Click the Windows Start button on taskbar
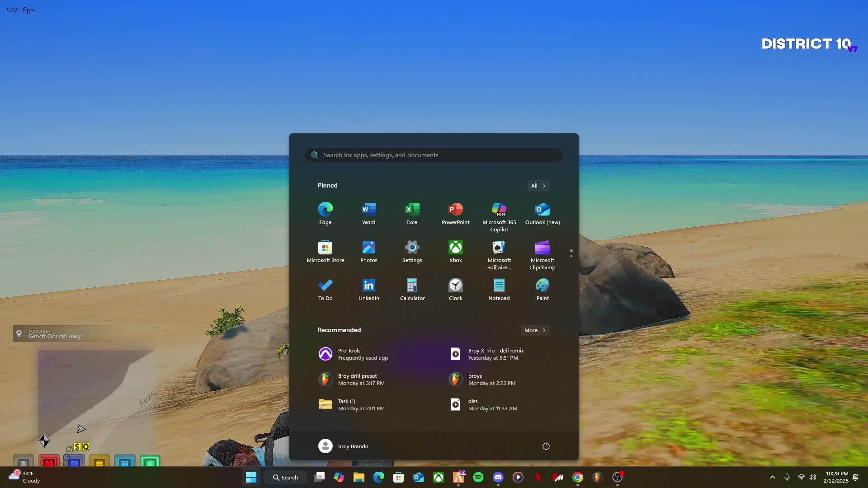 pyautogui.click(x=251, y=477)
